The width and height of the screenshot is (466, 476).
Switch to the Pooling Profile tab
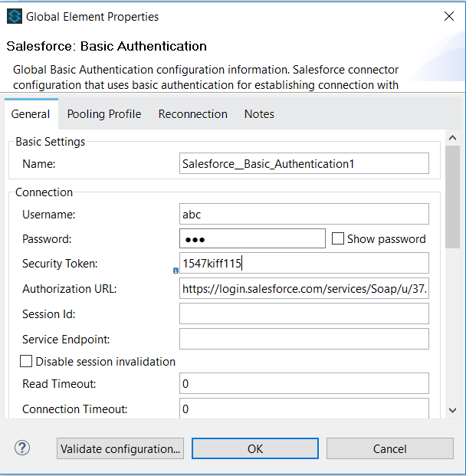(104, 114)
